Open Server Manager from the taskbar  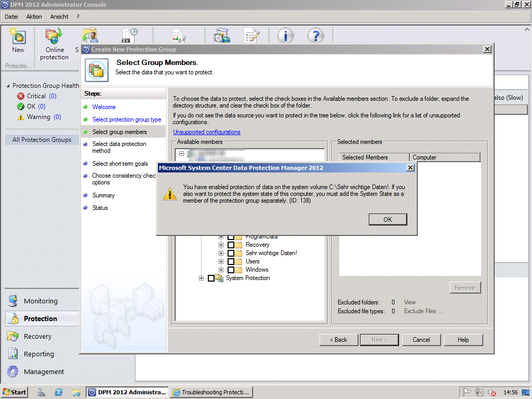click(x=42, y=392)
